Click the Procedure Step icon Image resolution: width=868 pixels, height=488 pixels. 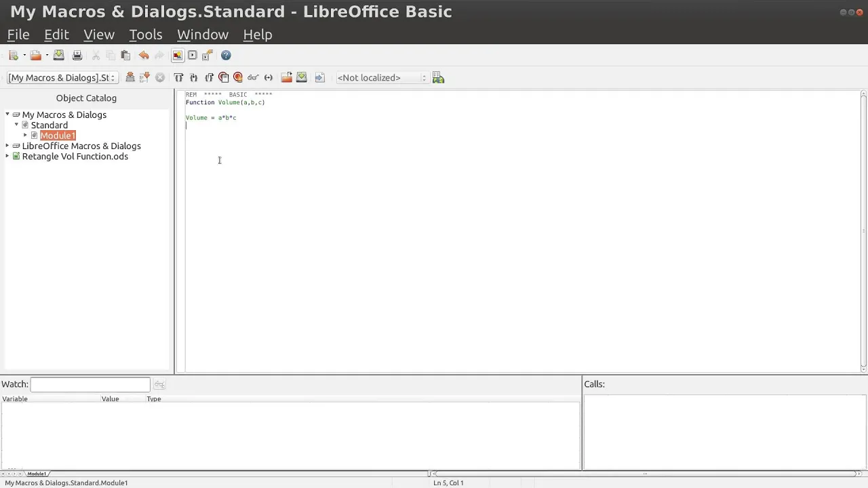point(178,78)
